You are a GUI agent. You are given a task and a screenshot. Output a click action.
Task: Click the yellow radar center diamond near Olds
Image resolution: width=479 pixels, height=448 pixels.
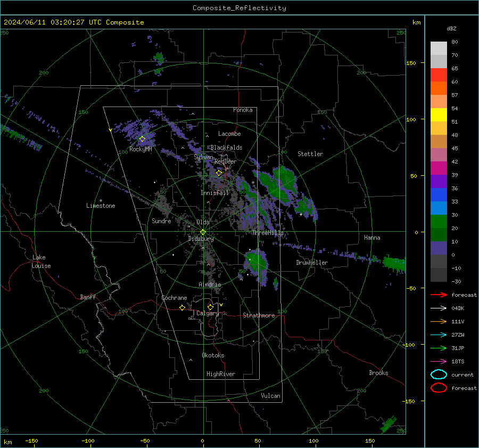(x=203, y=232)
